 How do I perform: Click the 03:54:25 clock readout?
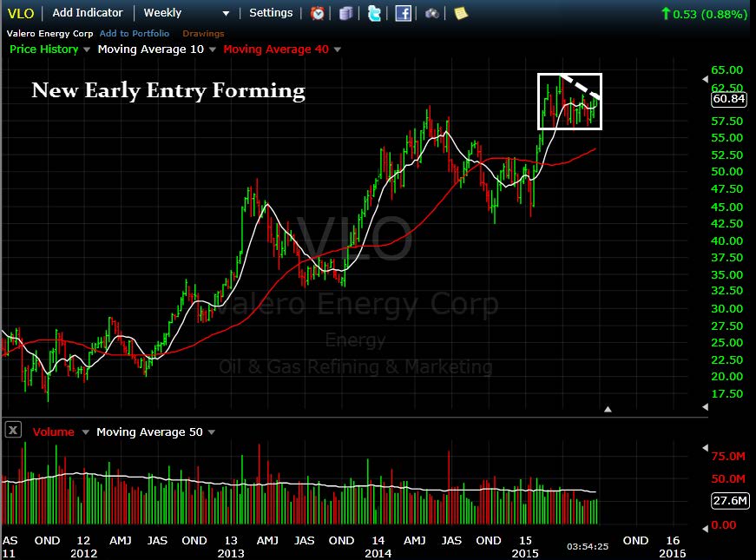(x=588, y=546)
